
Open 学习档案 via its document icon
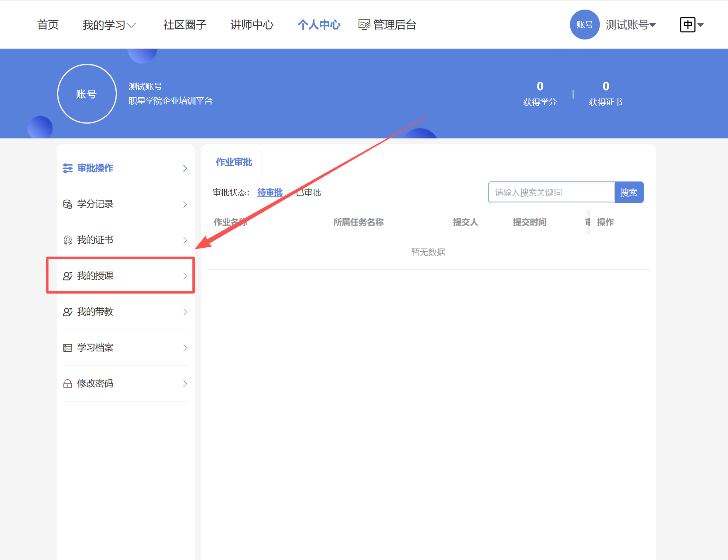click(x=67, y=348)
